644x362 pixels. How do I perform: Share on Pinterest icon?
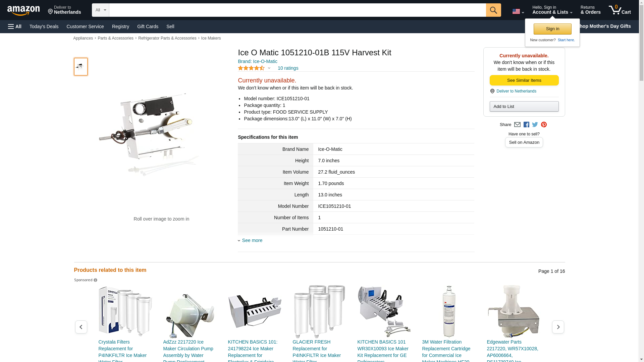pyautogui.click(x=544, y=125)
